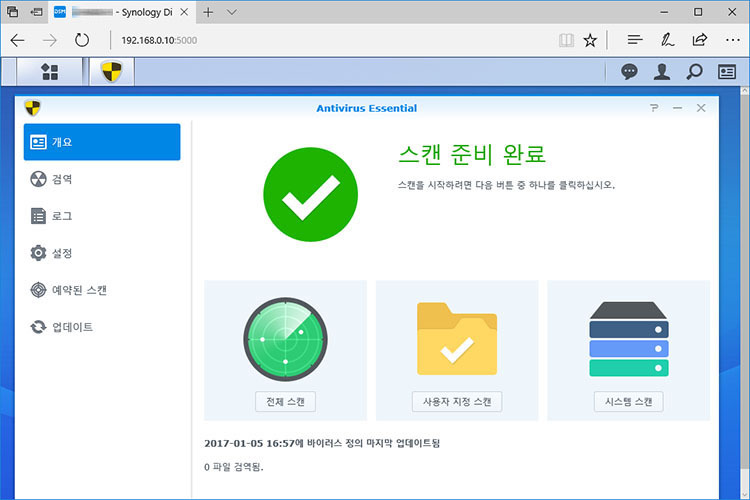The image size is (750, 500).
Task: Click the set tabs aside icon
Action: click(36, 12)
